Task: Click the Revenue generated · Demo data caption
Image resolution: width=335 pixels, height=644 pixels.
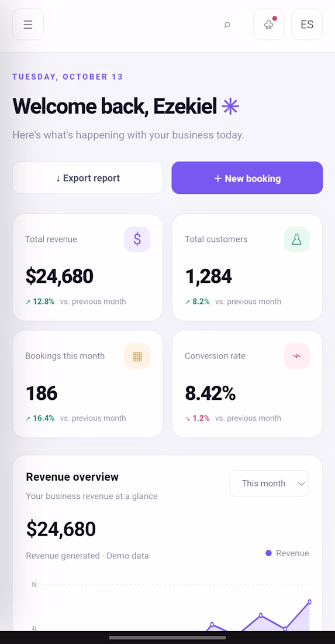Action: (87, 556)
